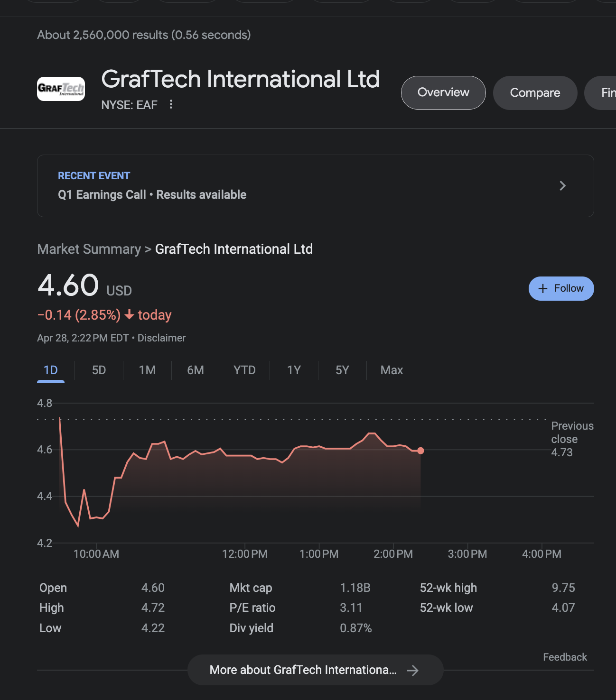616x700 pixels.
Task: Open the three-dot options menu beside NYSE: EAF
Action: click(x=171, y=104)
